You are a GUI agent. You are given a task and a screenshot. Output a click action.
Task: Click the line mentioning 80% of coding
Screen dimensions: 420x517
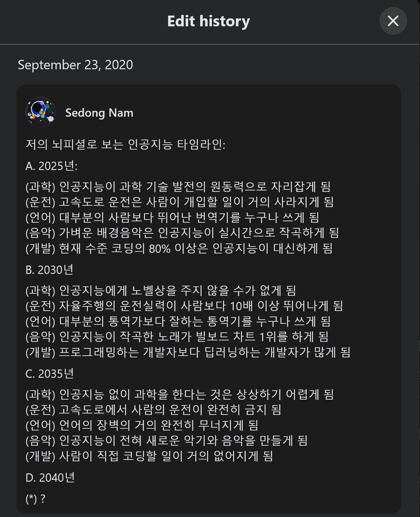point(179,248)
